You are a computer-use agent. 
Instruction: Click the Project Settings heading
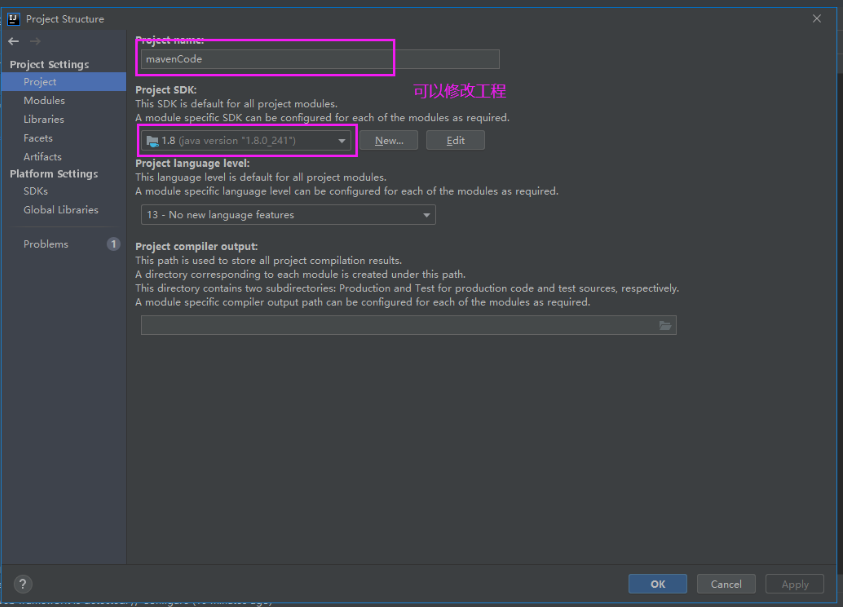(x=49, y=65)
